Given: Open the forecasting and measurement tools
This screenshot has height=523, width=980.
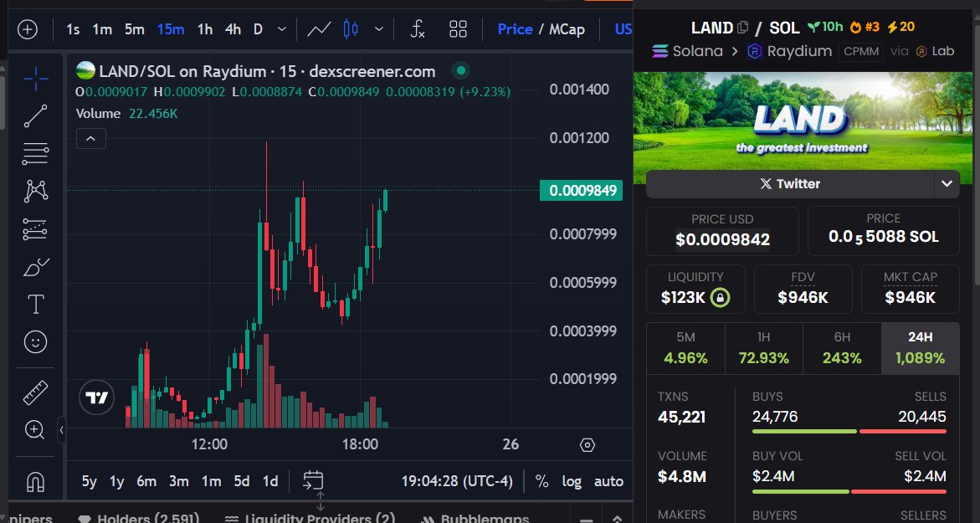Looking at the screenshot, I should click(x=36, y=229).
